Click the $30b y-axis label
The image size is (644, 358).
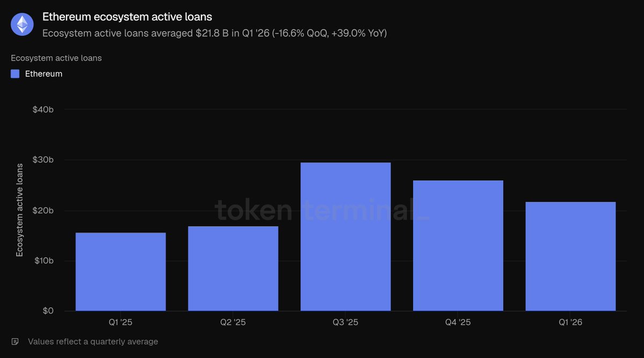click(43, 160)
